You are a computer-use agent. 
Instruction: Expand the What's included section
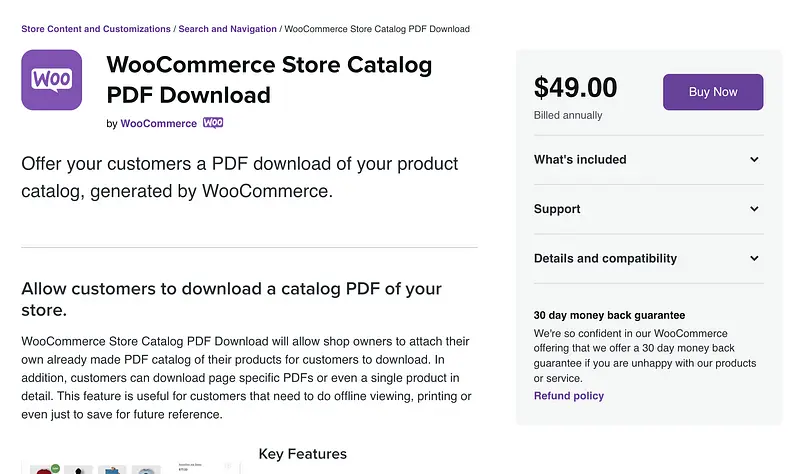click(580, 159)
